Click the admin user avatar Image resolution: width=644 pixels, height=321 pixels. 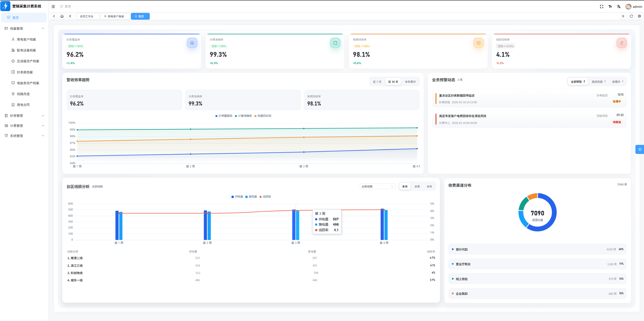628,7
